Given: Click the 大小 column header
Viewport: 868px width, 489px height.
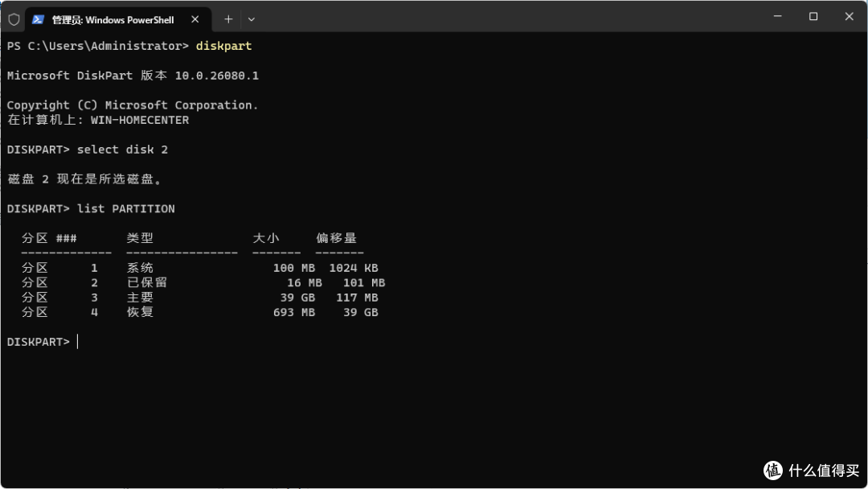Looking at the screenshot, I should point(266,238).
